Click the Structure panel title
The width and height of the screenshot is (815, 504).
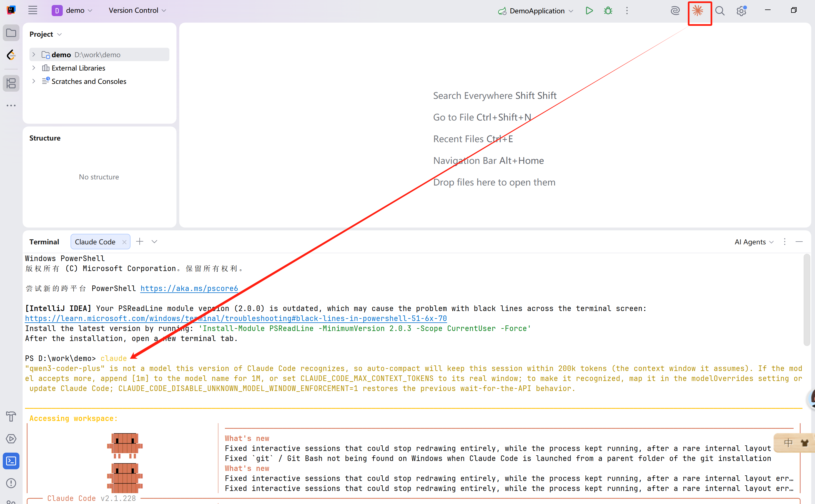[45, 138]
